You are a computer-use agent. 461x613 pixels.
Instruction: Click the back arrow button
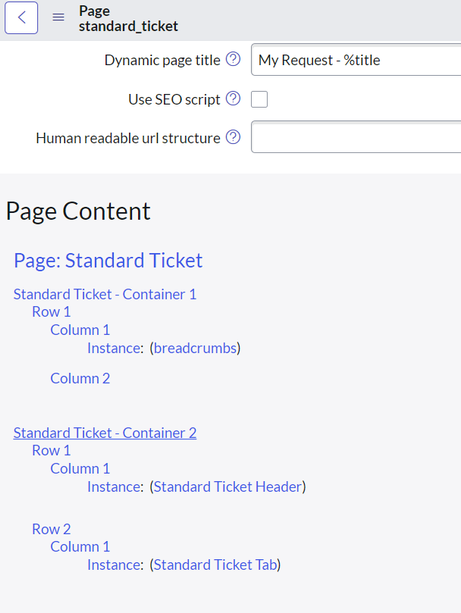(21, 18)
